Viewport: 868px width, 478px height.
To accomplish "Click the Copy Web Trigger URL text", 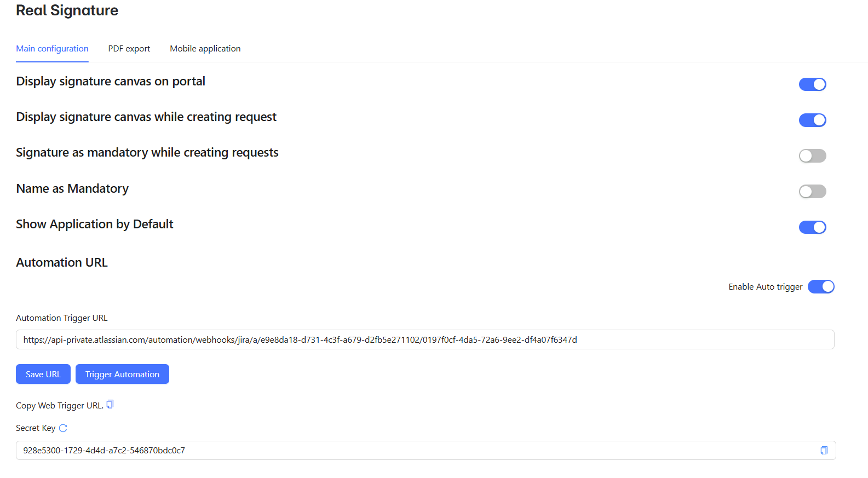I will pos(60,406).
